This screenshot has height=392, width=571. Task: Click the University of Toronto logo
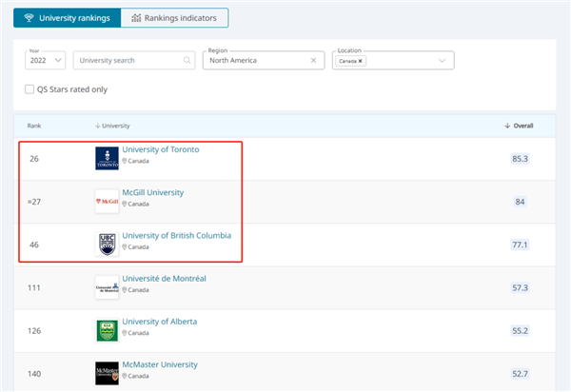(x=107, y=158)
